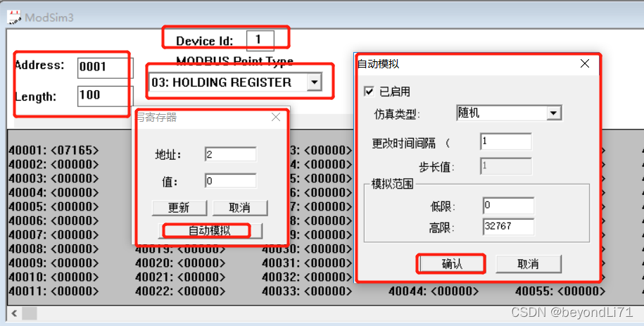The height and width of the screenshot is (326, 644).
Task: Open the MODBUS Point Type dropdown arrow
Action: (314, 82)
